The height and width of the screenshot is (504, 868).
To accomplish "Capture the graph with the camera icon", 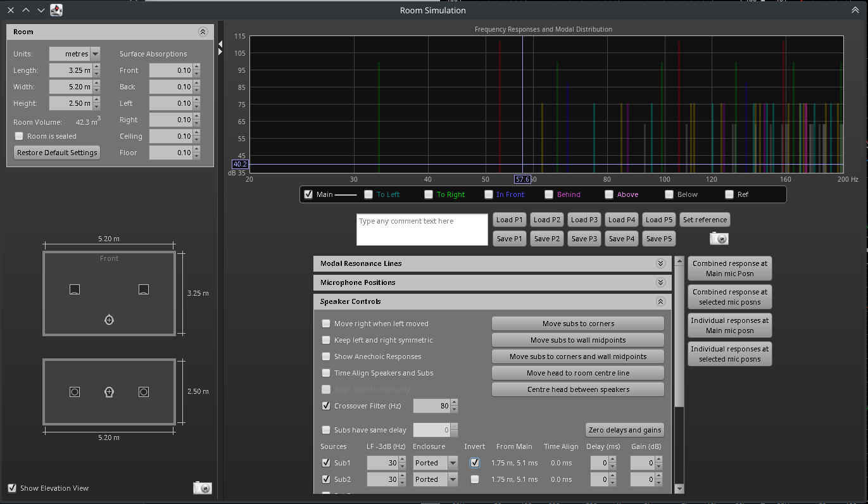I will pyautogui.click(x=719, y=238).
